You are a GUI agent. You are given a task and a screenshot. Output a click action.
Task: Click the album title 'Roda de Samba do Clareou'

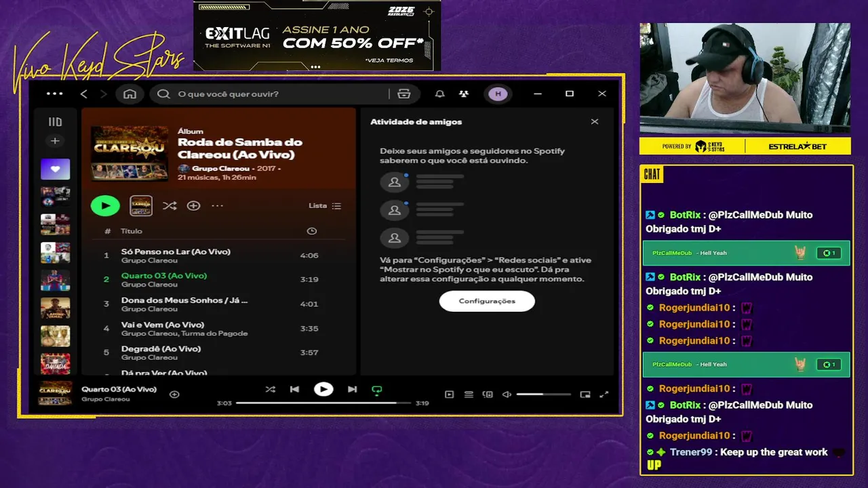[240, 148]
